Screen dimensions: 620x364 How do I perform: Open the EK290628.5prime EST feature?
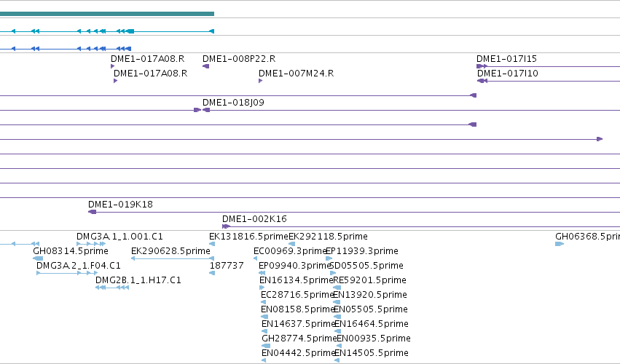[170, 251]
